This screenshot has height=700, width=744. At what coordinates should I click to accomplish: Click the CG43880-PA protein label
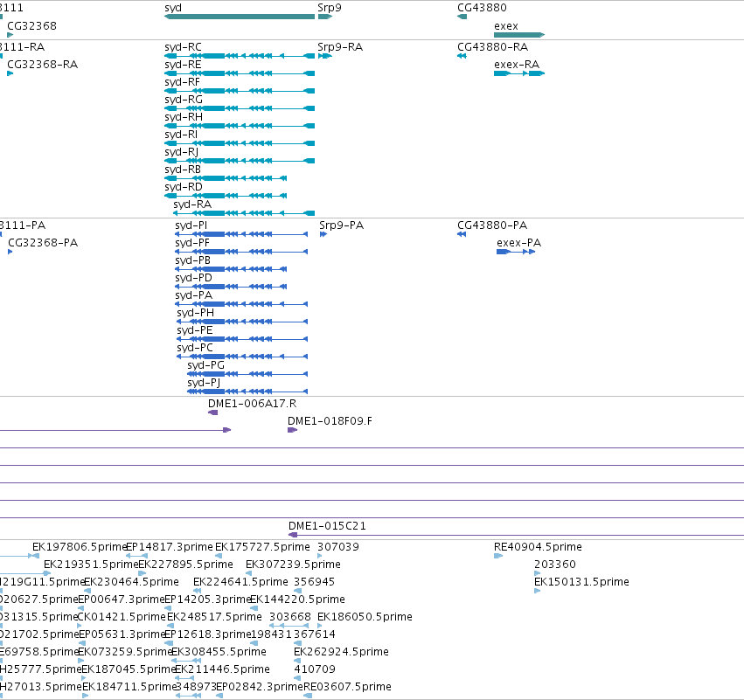pos(492,225)
